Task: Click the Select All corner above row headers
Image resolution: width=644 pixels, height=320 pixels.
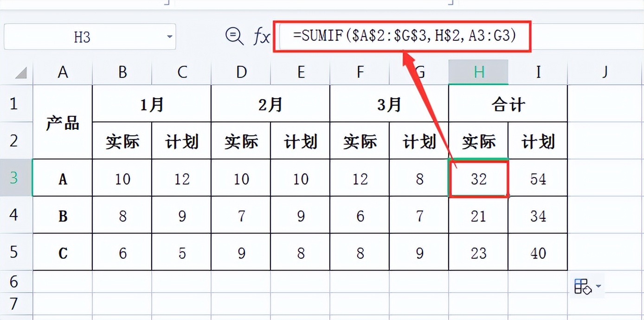Action: click(19, 72)
